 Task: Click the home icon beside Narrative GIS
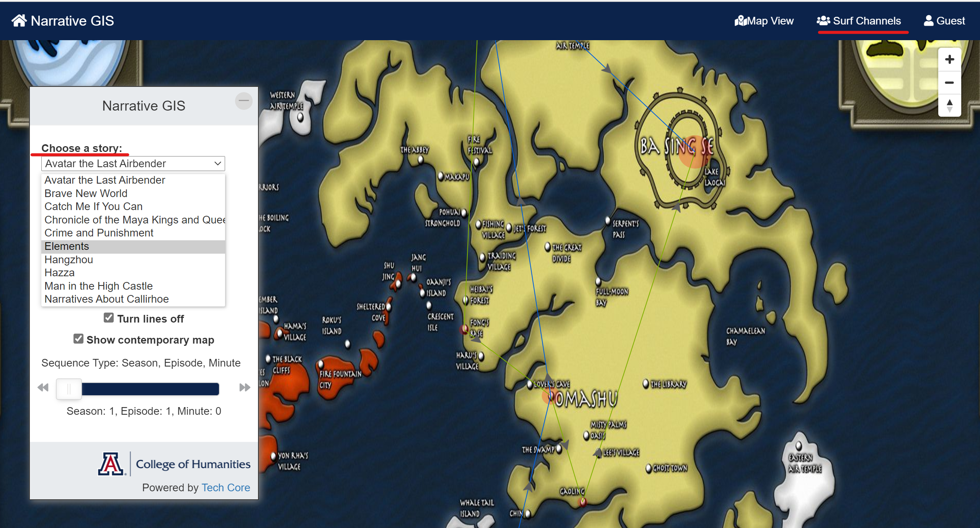(19, 20)
